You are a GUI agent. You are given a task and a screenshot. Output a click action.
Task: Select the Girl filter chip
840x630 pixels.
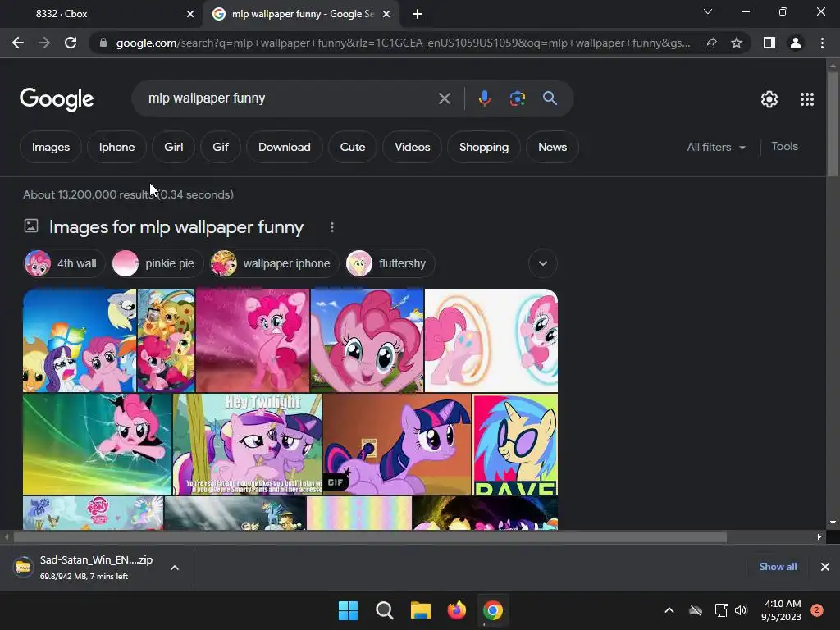(174, 148)
